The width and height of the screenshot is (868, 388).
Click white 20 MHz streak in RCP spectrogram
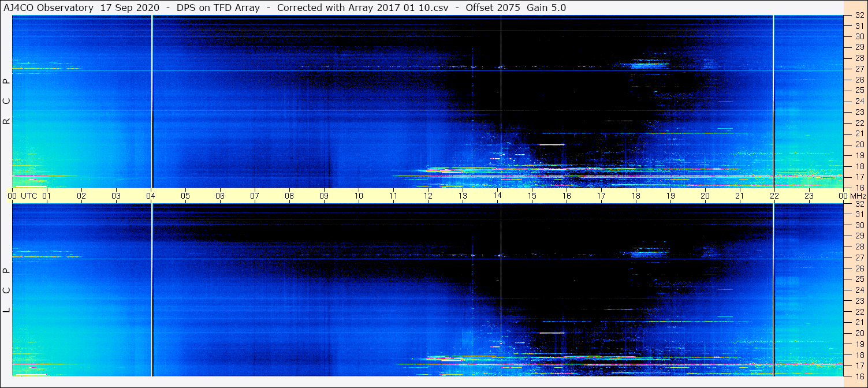(551, 144)
